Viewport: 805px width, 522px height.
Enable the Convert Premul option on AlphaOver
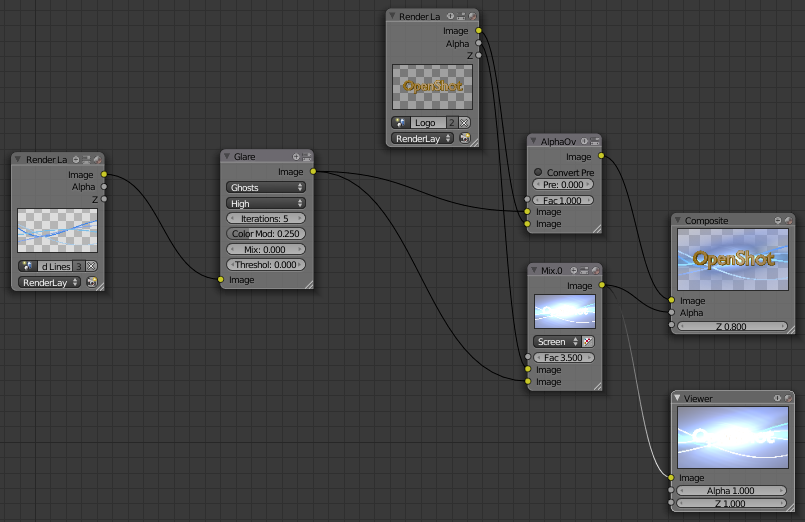pyautogui.click(x=539, y=172)
